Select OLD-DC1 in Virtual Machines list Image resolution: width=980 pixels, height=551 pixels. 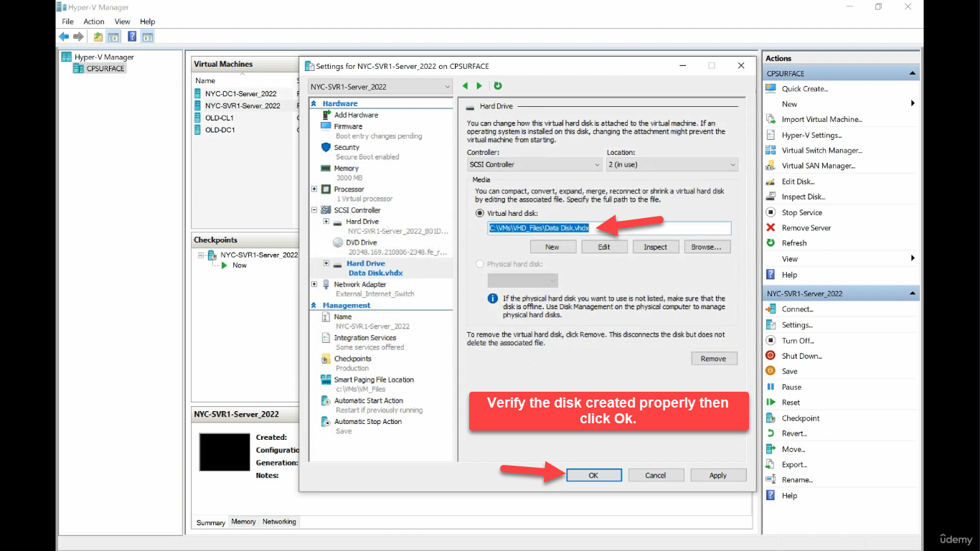[x=220, y=130]
